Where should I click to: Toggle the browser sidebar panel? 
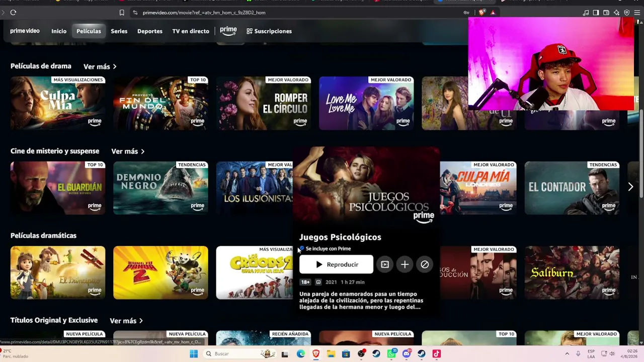(x=596, y=13)
